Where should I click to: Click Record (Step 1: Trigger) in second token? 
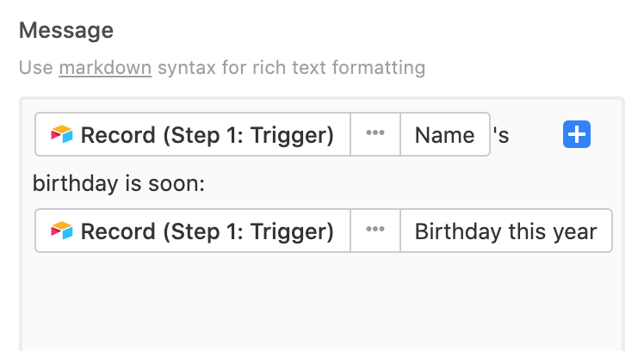(193, 231)
